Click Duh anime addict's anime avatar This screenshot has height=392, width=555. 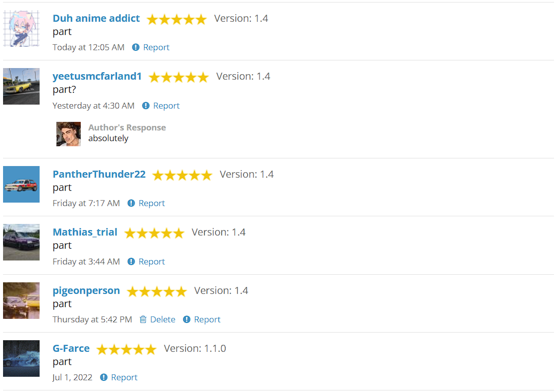(21, 28)
